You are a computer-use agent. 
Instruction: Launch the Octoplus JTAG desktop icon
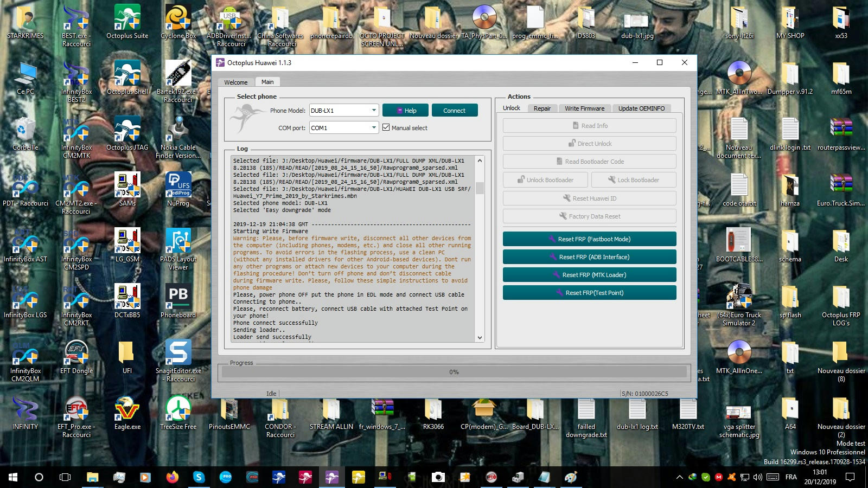pyautogui.click(x=127, y=133)
